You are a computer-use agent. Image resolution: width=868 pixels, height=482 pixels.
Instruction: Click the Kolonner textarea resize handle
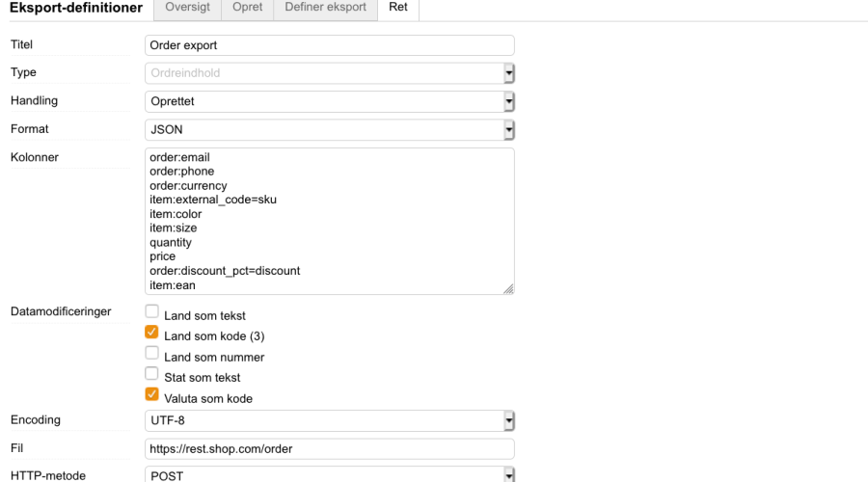[x=508, y=288]
